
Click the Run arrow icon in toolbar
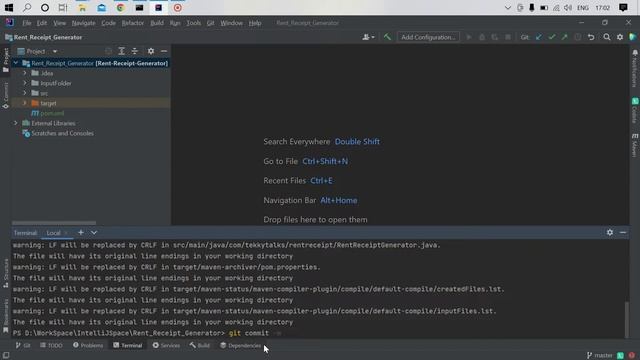coord(469,37)
